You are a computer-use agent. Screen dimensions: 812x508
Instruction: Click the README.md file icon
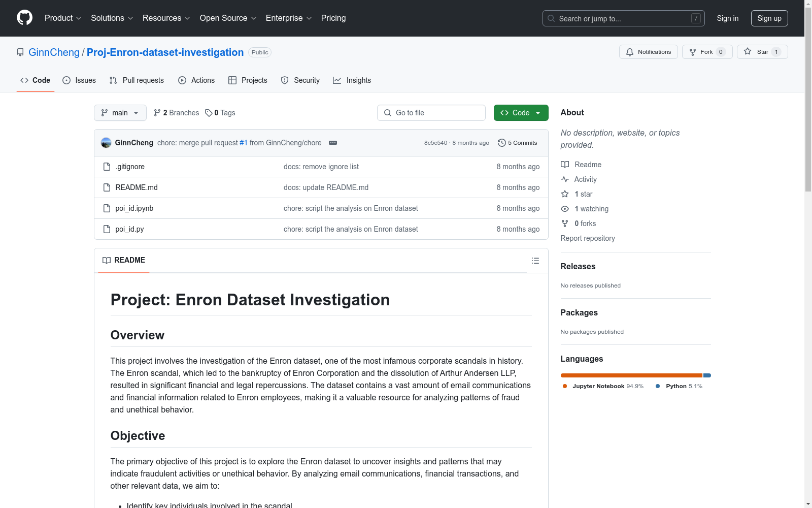pyautogui.click(x=107, y=187)
